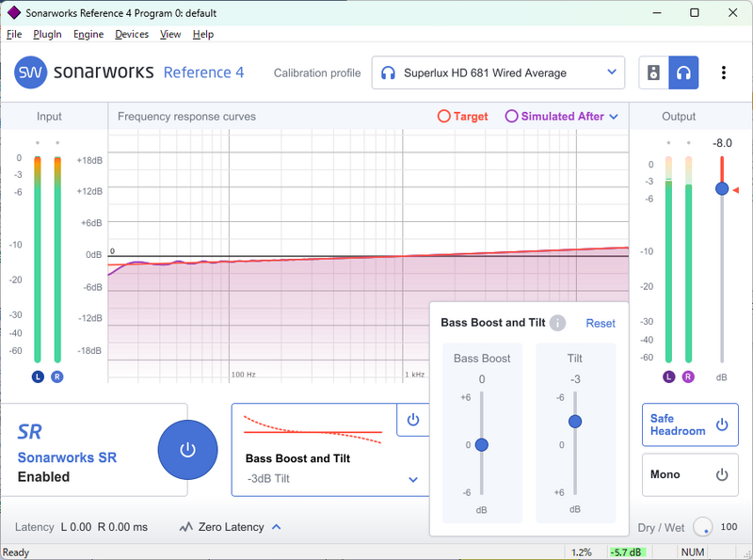Expand the Zero Latency filter mode chevron
Viewport: 753px width, 560px height.
[276, 527]
